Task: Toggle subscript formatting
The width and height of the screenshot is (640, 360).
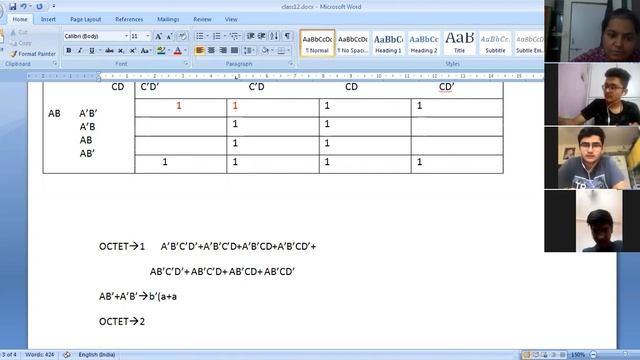Action: coord(121,51)
